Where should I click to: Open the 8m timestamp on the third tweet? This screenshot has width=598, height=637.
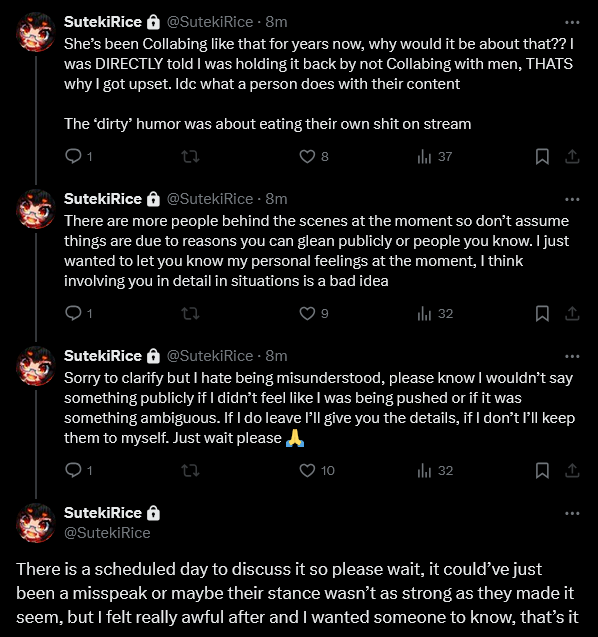(x=276, y=356)
